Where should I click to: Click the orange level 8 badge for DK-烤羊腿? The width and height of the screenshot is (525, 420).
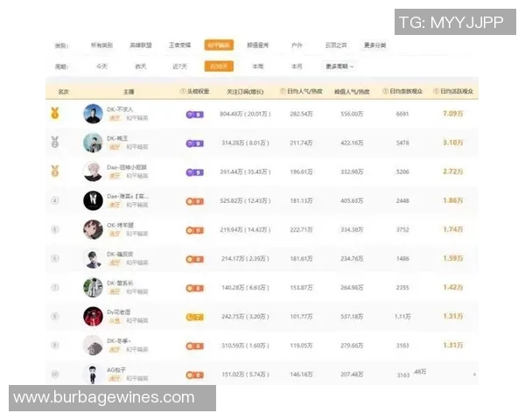tap(194, 230)
